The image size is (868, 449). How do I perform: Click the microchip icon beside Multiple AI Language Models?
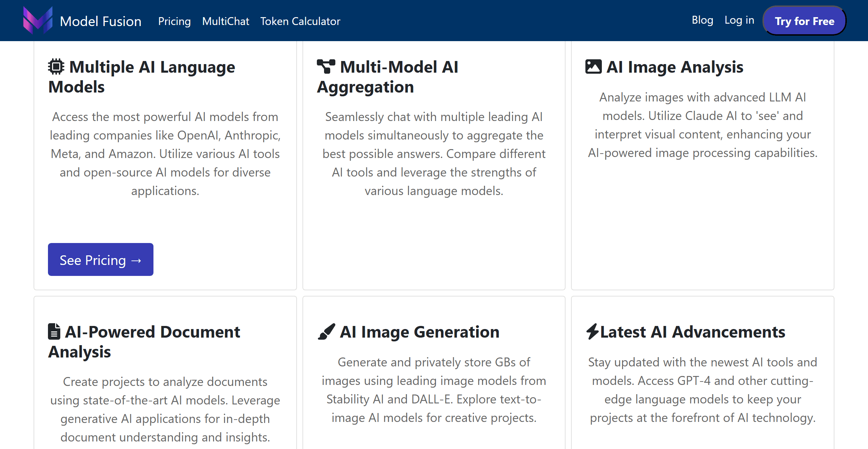point(56,67)
